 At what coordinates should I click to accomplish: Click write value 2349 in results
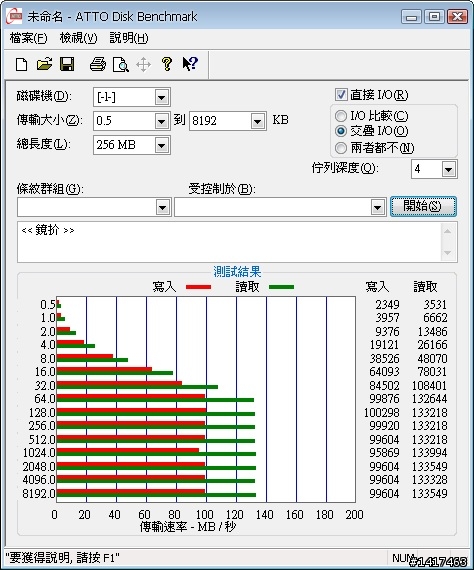(x=387, y=305)
